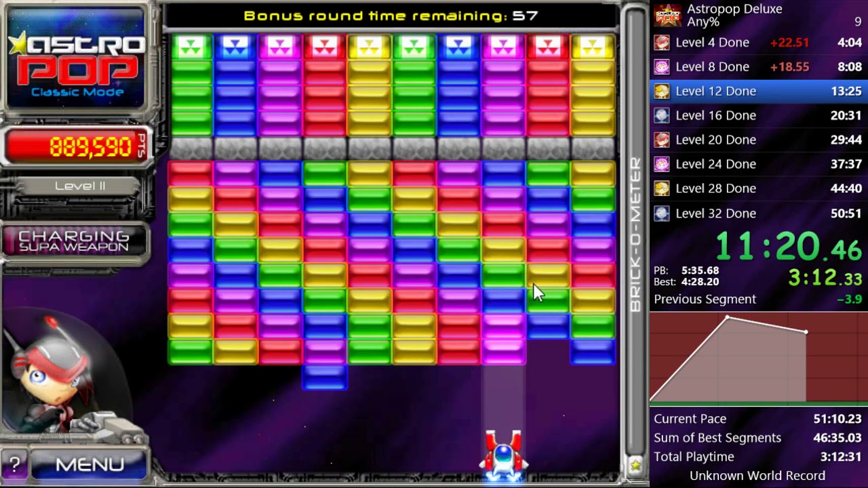Click the Any% category label
Viewport: 868px width, 488px height.
[703, 22]
